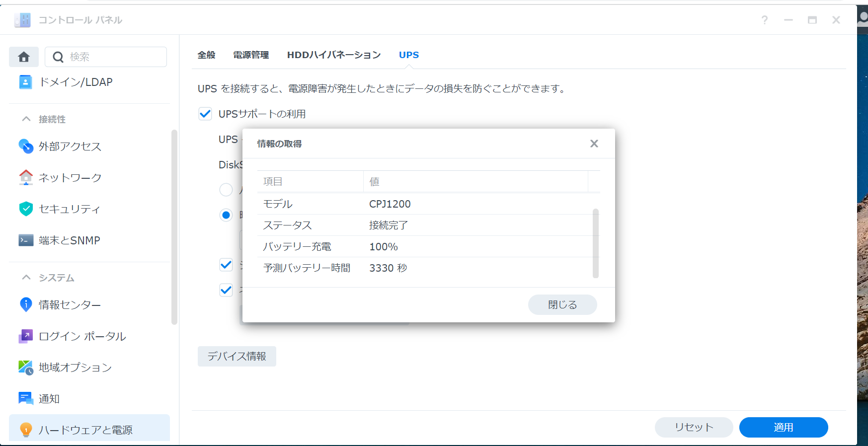Open ネットワーク house icon
The width and height of the screenshot is (868, 446).
[26, 177]
